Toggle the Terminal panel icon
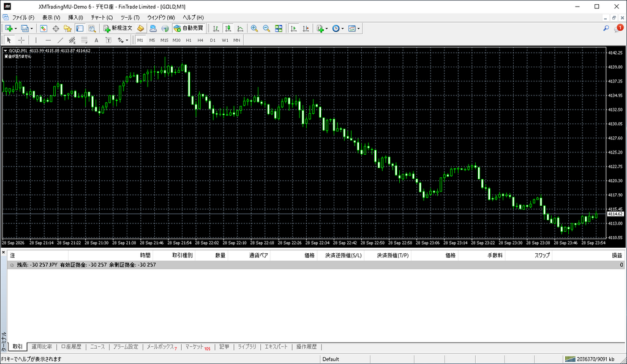This screenshot has height=364, width=627. click(80, 28)
